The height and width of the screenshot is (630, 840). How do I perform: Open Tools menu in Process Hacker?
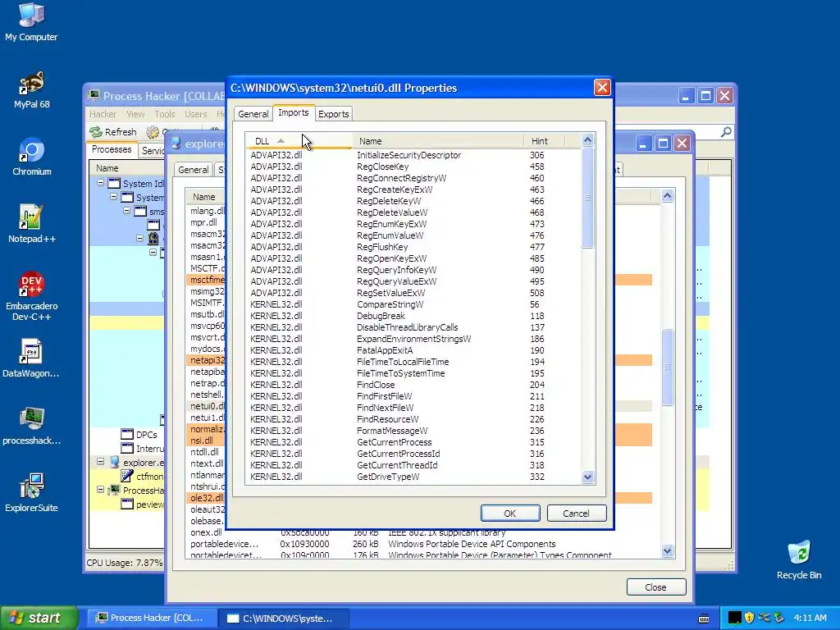coord(164,114)
